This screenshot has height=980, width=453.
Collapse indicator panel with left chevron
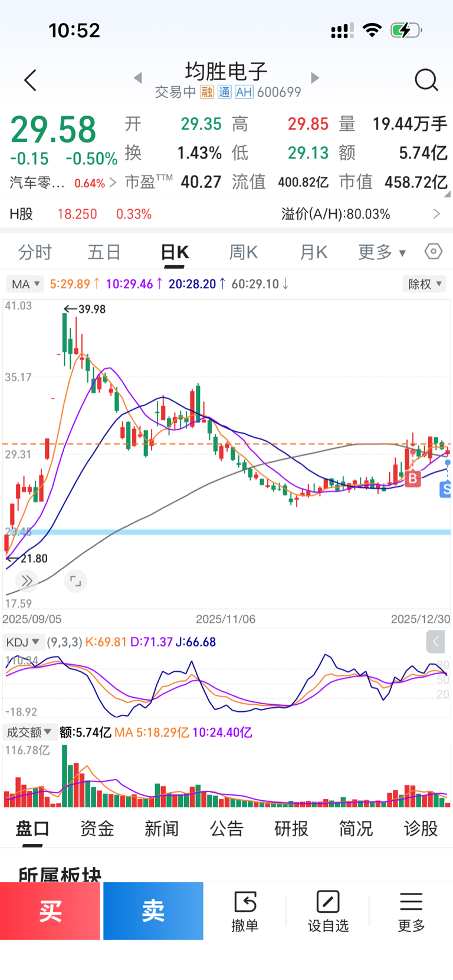pyautogui.click(x=435, y=642)
